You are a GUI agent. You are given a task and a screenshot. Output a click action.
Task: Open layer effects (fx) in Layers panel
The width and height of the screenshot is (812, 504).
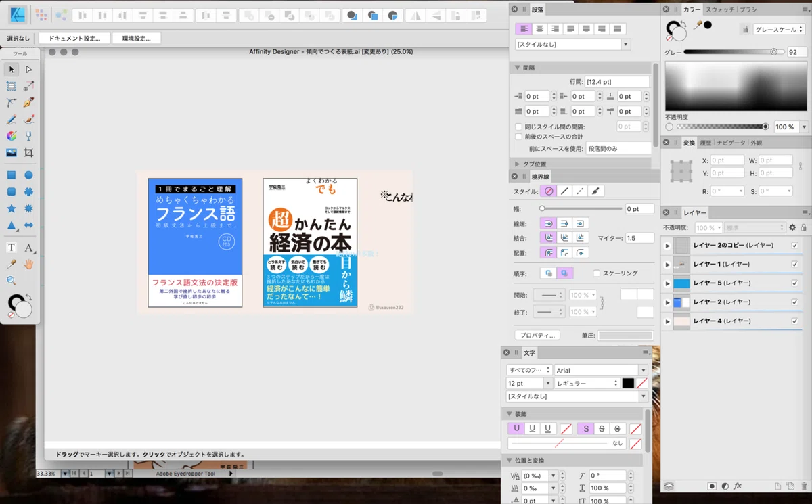[738, 486]
